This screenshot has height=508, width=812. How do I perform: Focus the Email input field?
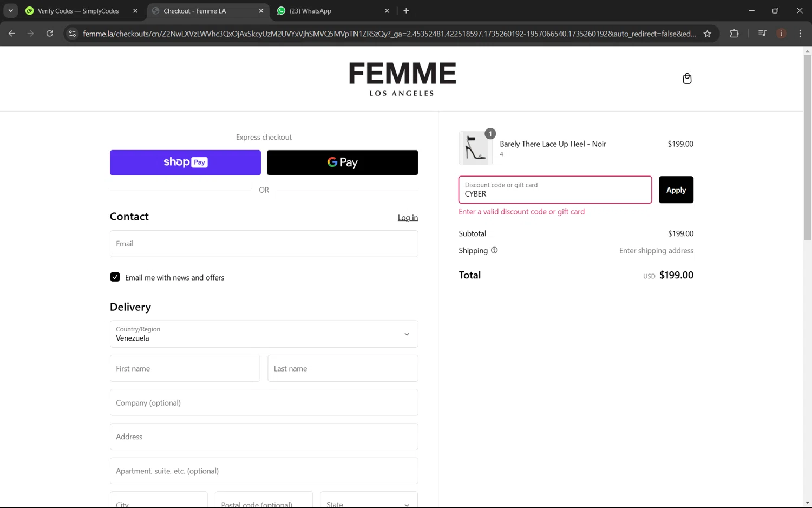tap(264, 244)
